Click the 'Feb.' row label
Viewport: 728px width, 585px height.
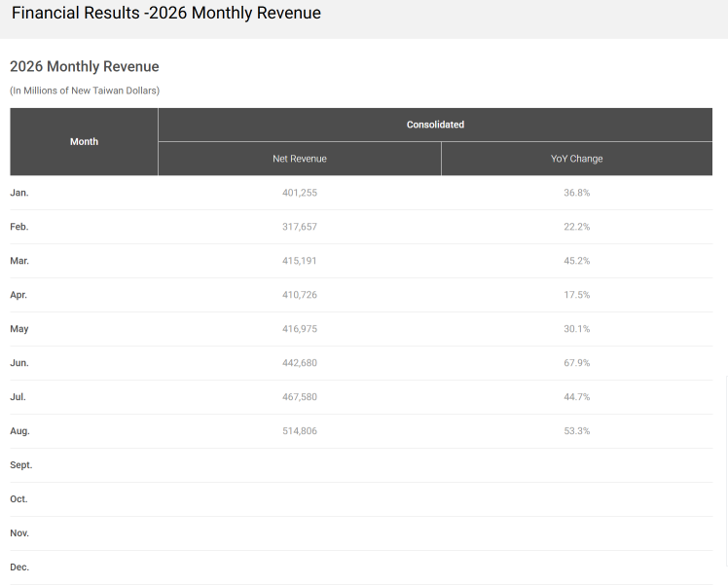[x=19, y=227]
